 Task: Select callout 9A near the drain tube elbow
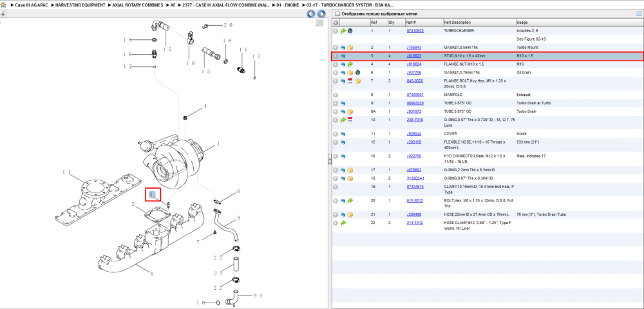(257, 295)
